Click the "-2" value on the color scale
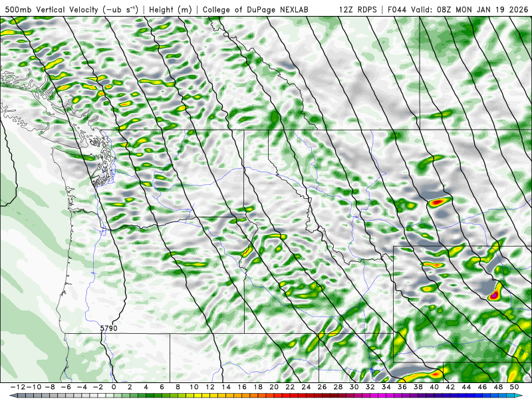The width and height of the screenshot is (532, 399). [98, 387]
